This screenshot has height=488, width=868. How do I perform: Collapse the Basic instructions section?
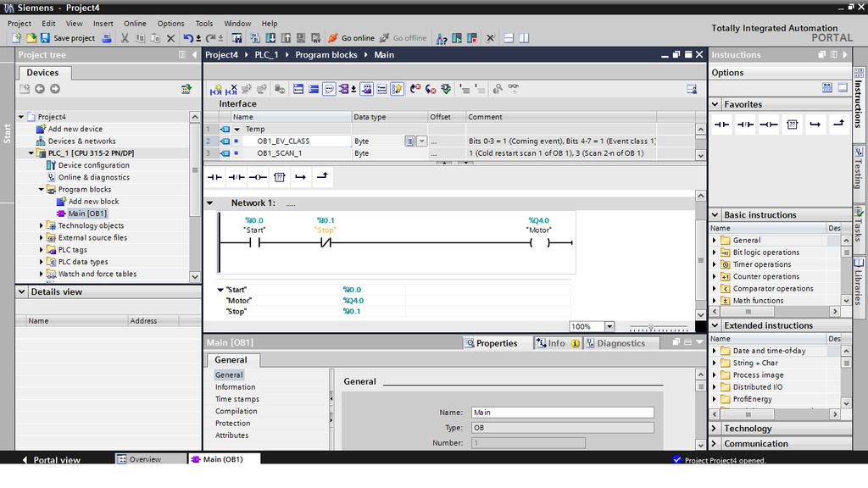(715, 214)
